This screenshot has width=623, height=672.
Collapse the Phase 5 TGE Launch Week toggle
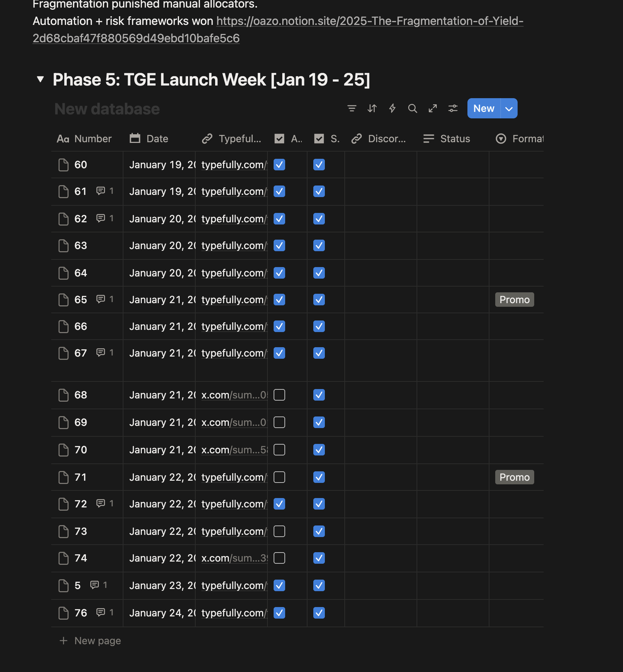(x=40, y=79)
